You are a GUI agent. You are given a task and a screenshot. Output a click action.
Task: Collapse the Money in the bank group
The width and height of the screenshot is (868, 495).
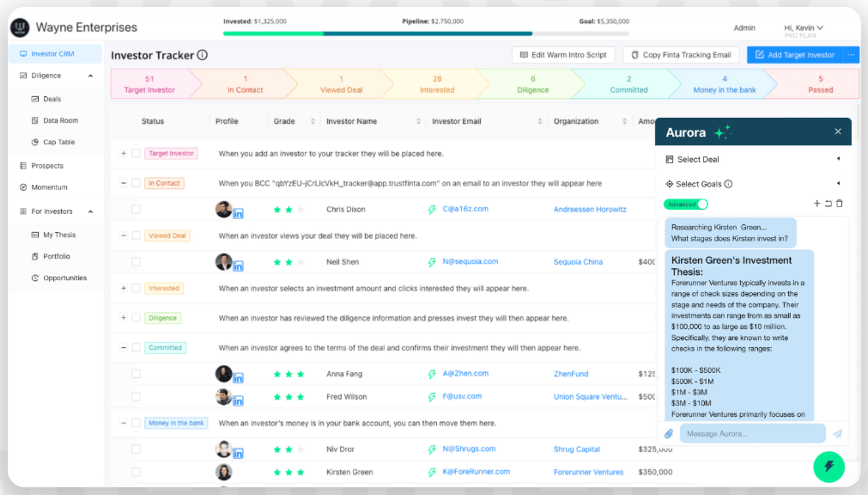coord(124,423)
